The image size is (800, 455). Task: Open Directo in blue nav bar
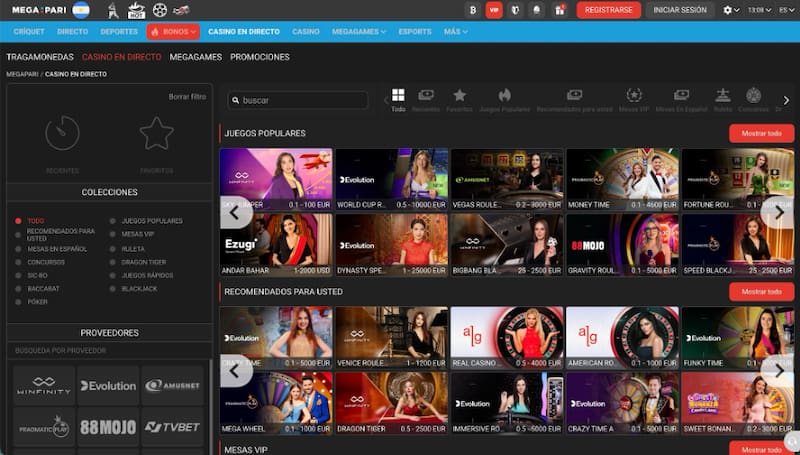coord(72,32)
